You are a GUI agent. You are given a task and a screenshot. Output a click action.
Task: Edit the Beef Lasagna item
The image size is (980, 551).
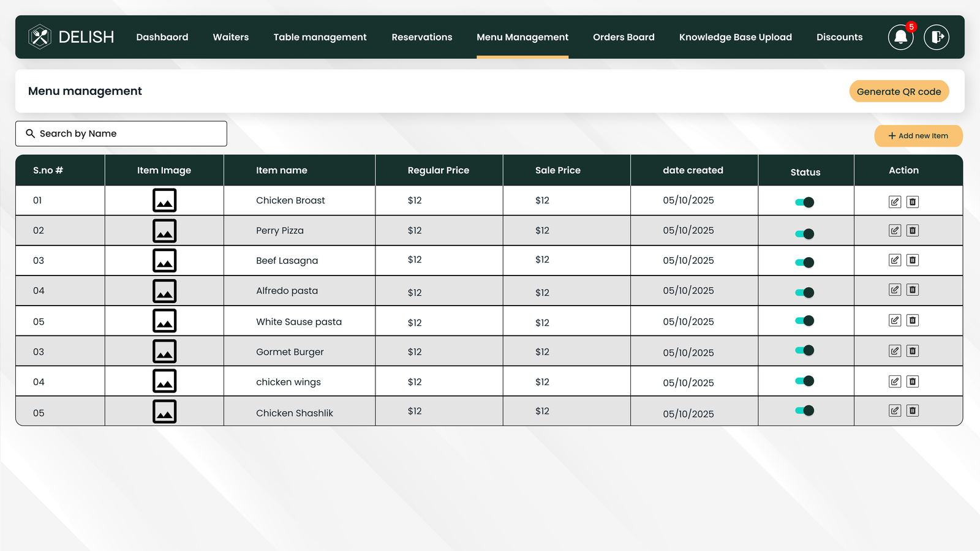tap(895, 260)
